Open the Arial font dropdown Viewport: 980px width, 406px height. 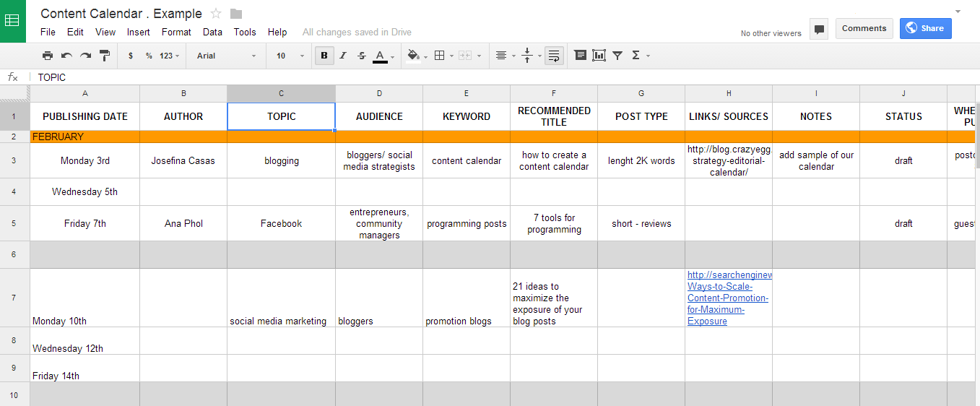[227, 56]
